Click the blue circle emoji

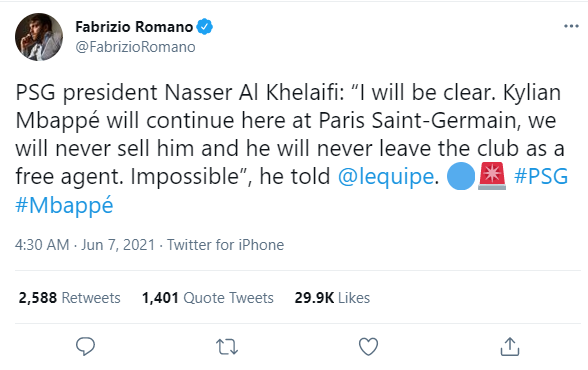[461, 176]
